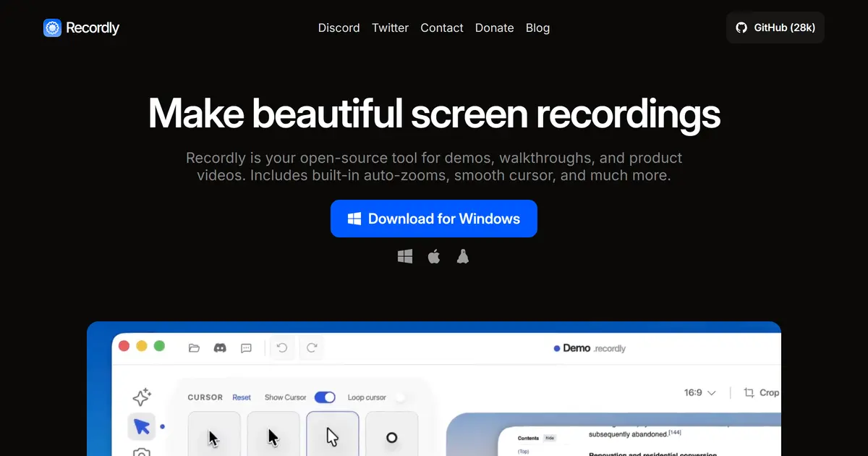Choose the white outlined arrow cursor style
868x456 pixels.
(333, 434)
